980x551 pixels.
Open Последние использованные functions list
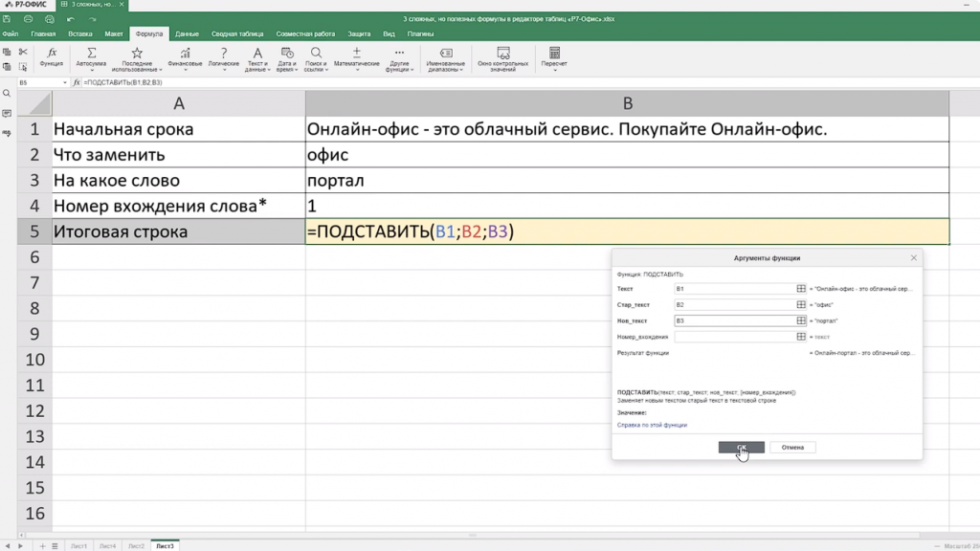[x=137, y=58]
